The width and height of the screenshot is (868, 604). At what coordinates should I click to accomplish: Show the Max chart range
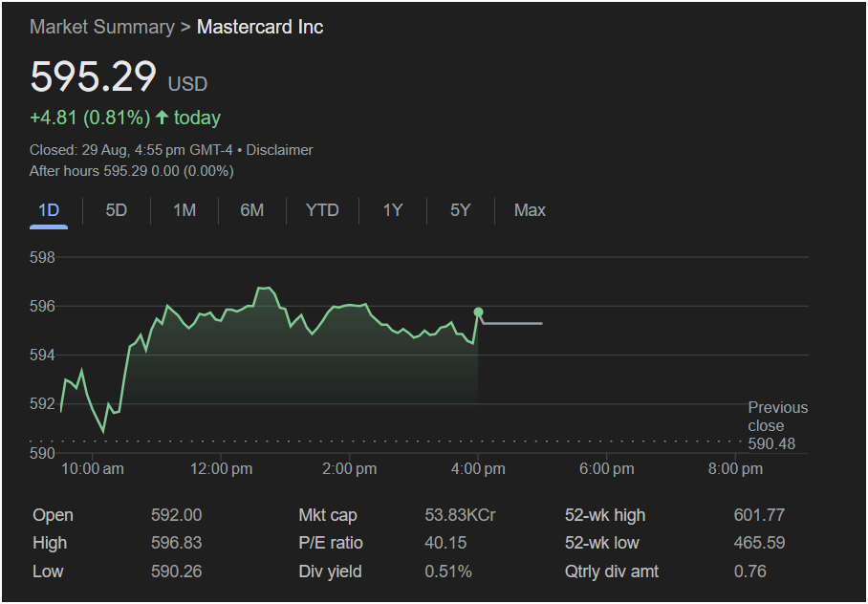tap(530, 210)
